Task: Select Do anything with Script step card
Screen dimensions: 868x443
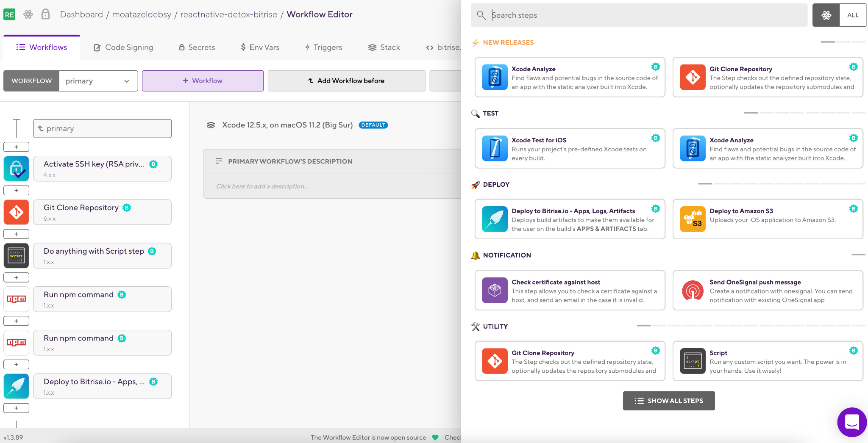Action: (x=102, y=256)
